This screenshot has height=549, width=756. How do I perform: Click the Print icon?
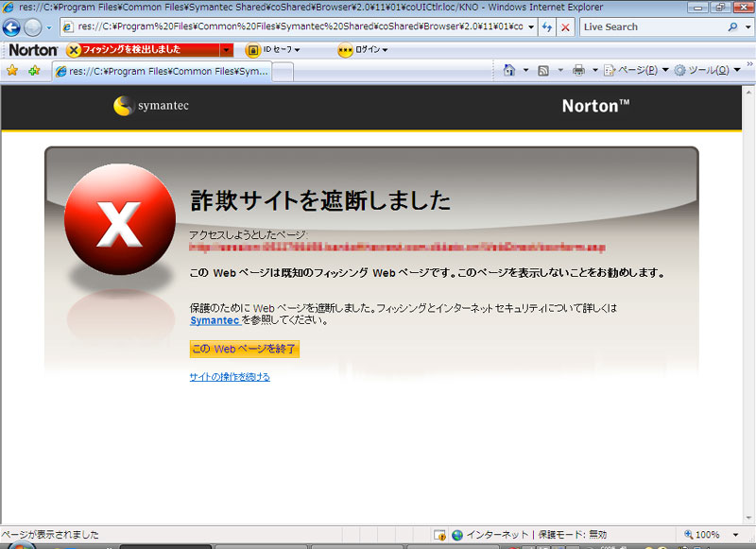click(578, 71)
